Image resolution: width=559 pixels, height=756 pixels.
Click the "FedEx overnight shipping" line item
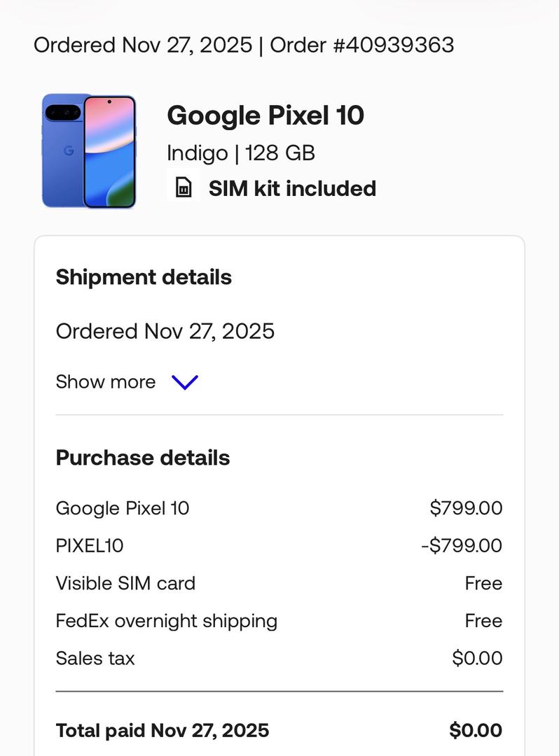click(167, 621)
